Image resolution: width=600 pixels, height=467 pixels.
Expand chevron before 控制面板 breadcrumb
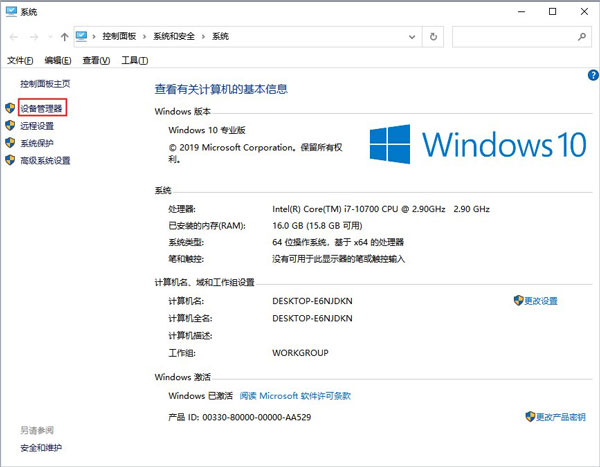point(94,37)
